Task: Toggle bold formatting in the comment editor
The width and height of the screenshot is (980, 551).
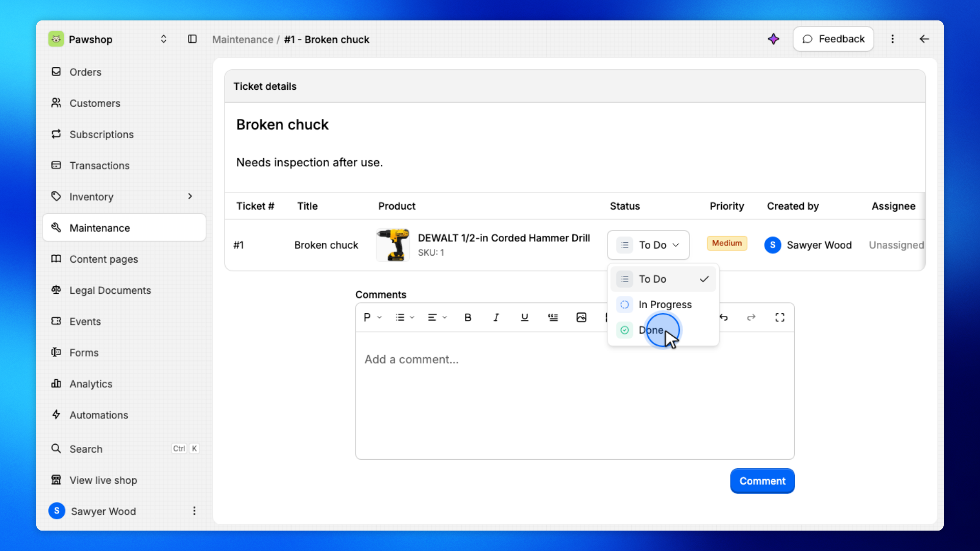Action: coord(468,317)
